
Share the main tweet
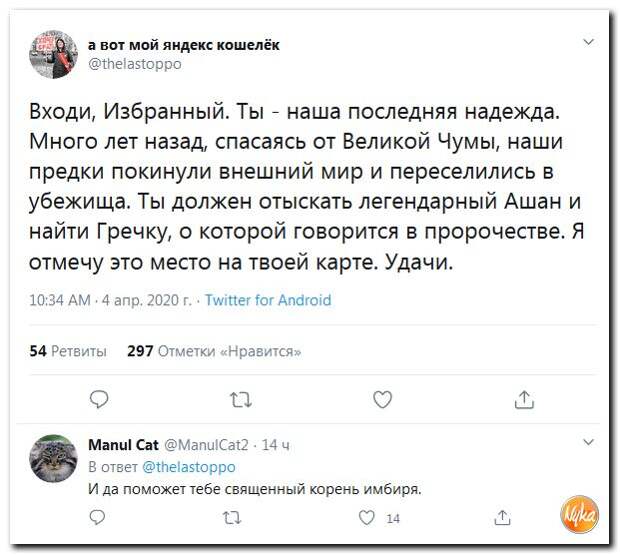[524, 400]
